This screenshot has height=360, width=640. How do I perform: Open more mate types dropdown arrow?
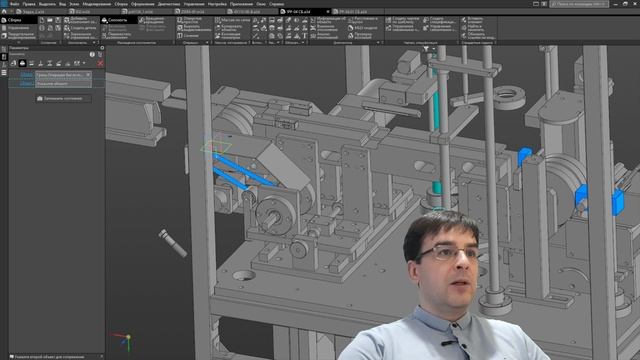84,63
